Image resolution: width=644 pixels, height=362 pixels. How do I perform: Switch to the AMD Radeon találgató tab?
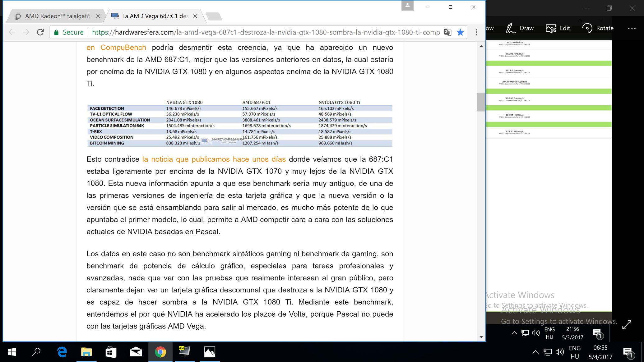point(58,16)
